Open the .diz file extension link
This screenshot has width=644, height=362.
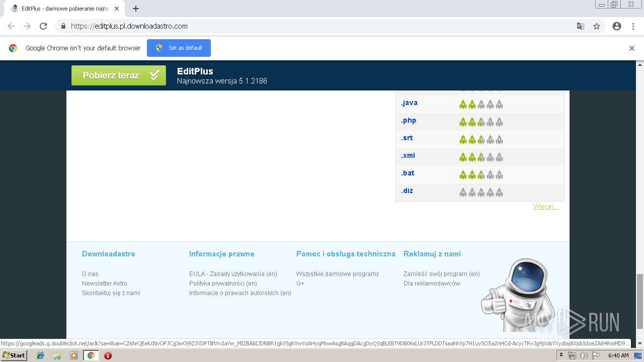click(x=407, y=191)
